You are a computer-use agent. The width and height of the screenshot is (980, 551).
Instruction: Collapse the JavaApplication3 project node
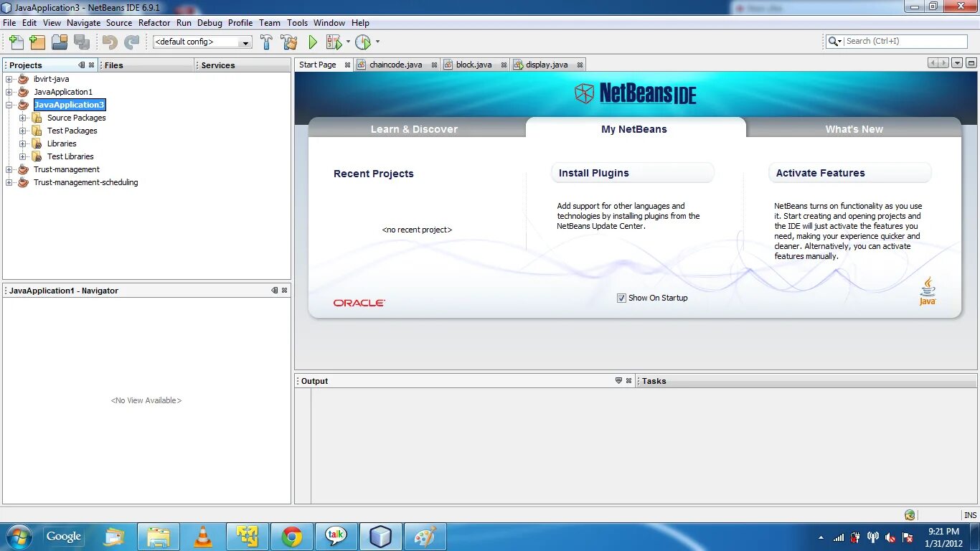[x=9, y=105]
